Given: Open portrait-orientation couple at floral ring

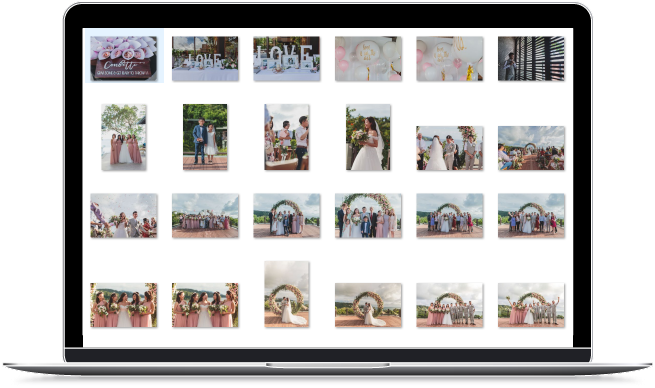Looking at the screenshot, I should [x=287, y=294].
